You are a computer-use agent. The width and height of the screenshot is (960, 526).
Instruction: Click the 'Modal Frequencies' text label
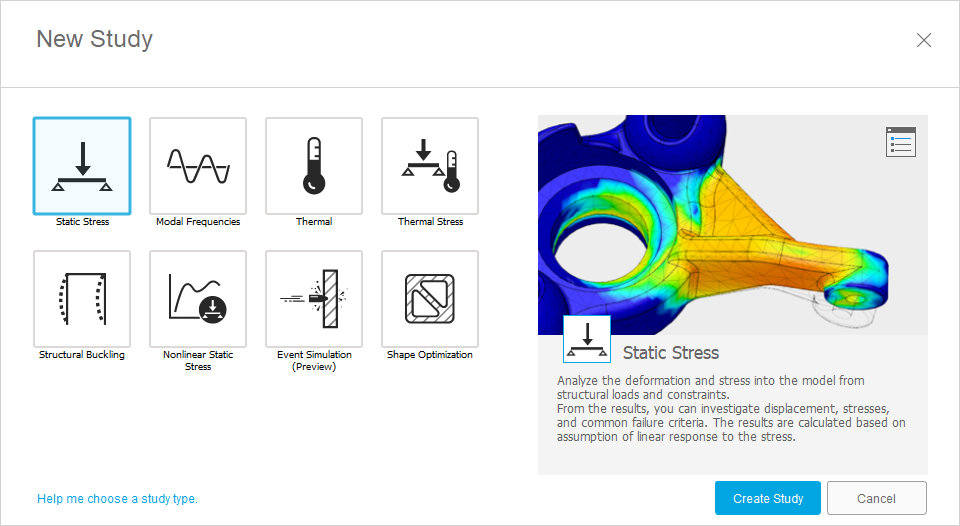[198, 222]
